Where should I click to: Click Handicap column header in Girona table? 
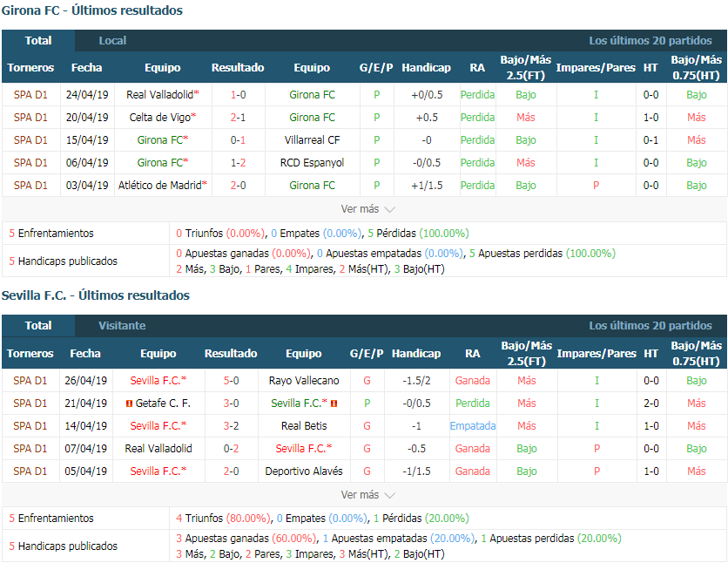click(427, 68)
